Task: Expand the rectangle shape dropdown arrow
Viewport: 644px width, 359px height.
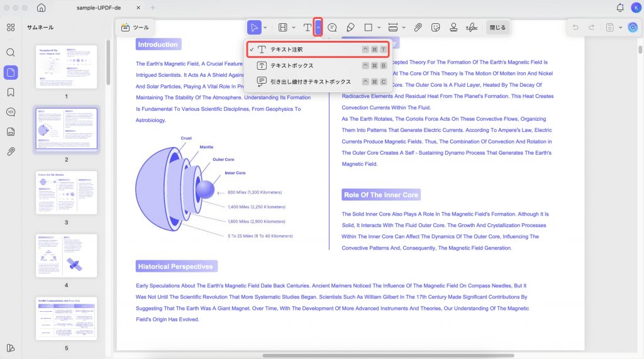Action: point(379,28)
